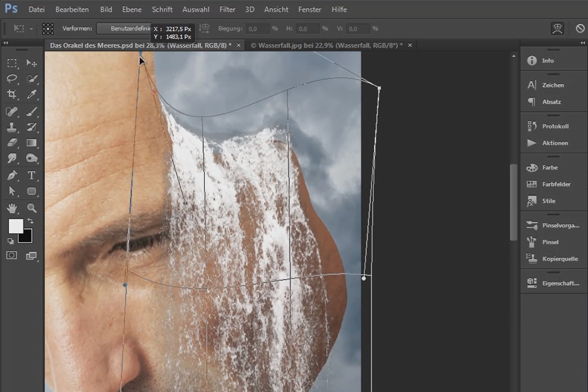Open the Verformen warp style dropdown

click(x=125, y=28)
